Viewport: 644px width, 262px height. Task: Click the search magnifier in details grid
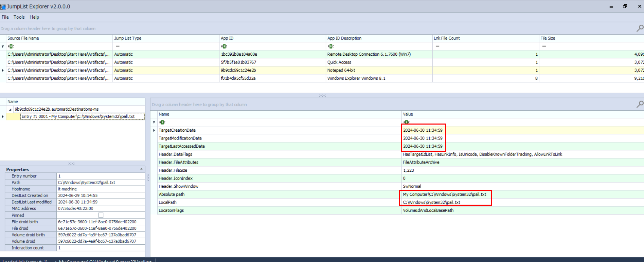click(640, 104)
